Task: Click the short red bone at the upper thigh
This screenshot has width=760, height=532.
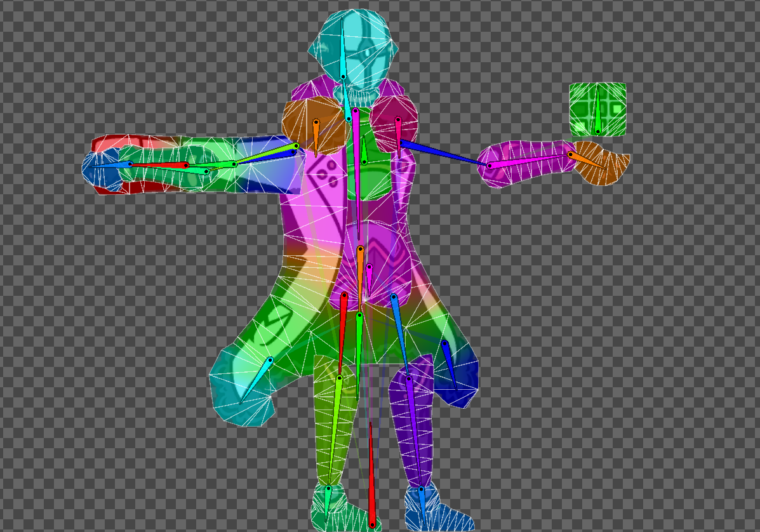Action: coord(343,327)
